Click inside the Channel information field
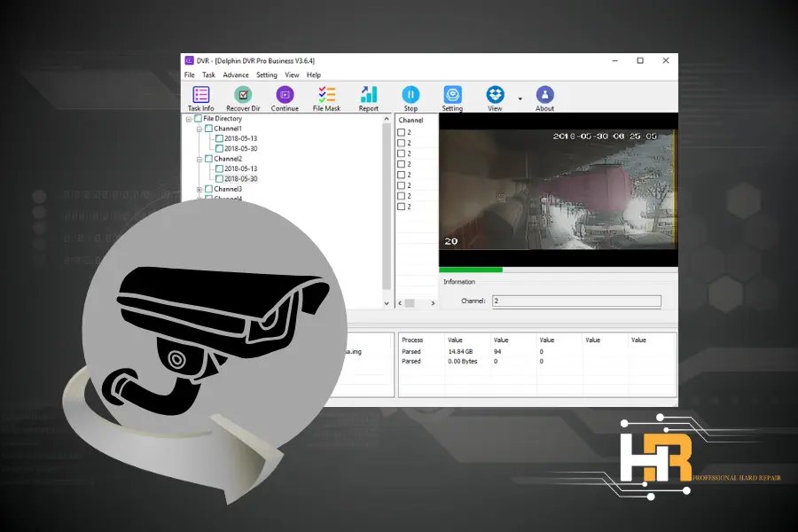 (576, 301)
